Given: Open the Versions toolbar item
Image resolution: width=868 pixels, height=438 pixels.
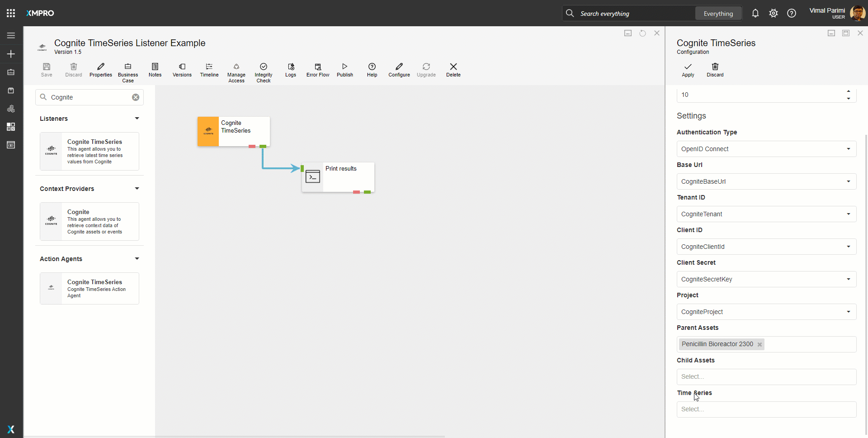Looking at the screenshot, I should (182, 70).
